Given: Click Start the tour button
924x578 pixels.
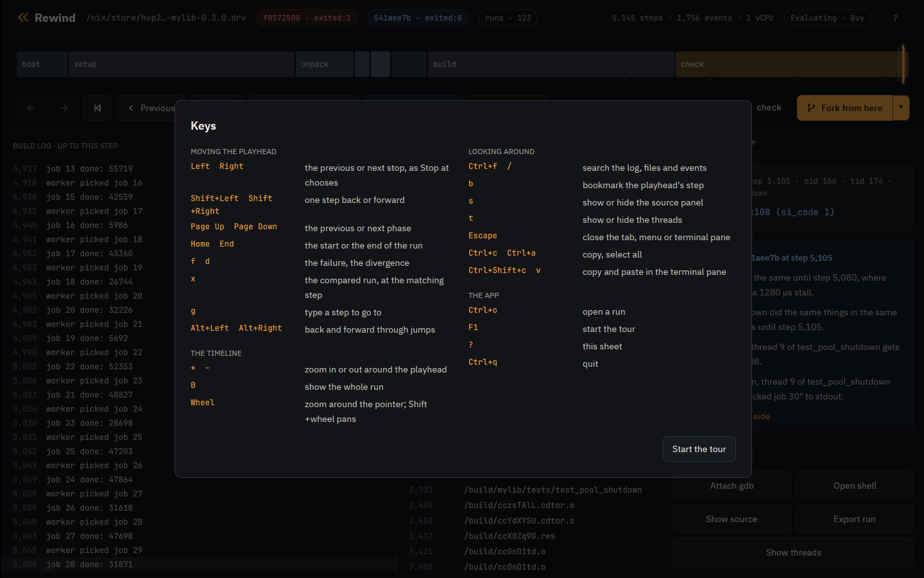Looking at the screenshot, I should (699, 449).
